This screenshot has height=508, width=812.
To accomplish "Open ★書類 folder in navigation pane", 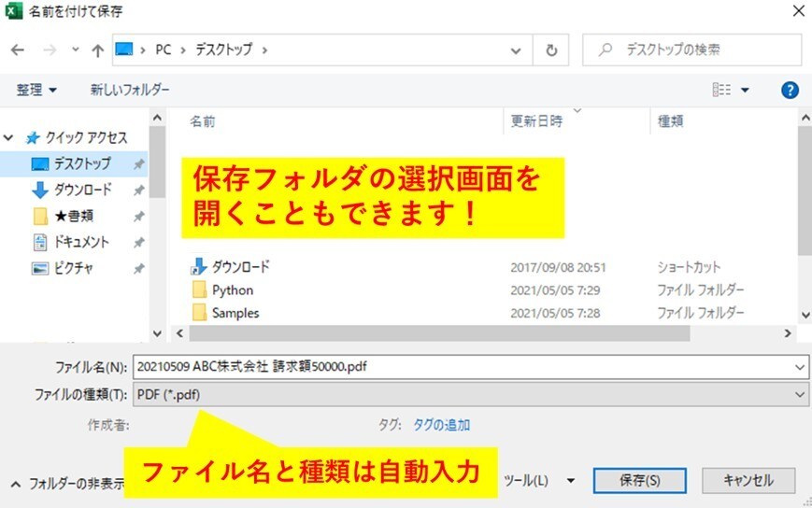I will (x=74, y=216).
